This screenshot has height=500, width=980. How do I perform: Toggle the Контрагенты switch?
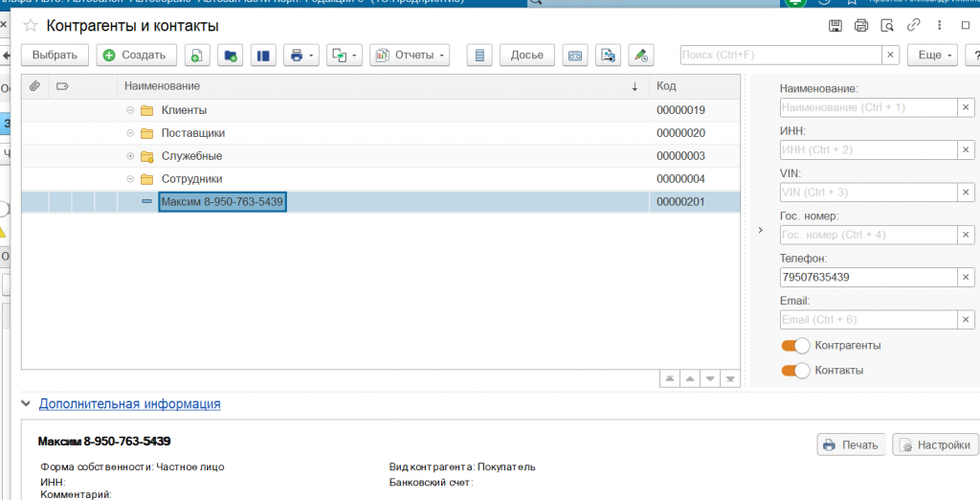[x=795, y=346]
